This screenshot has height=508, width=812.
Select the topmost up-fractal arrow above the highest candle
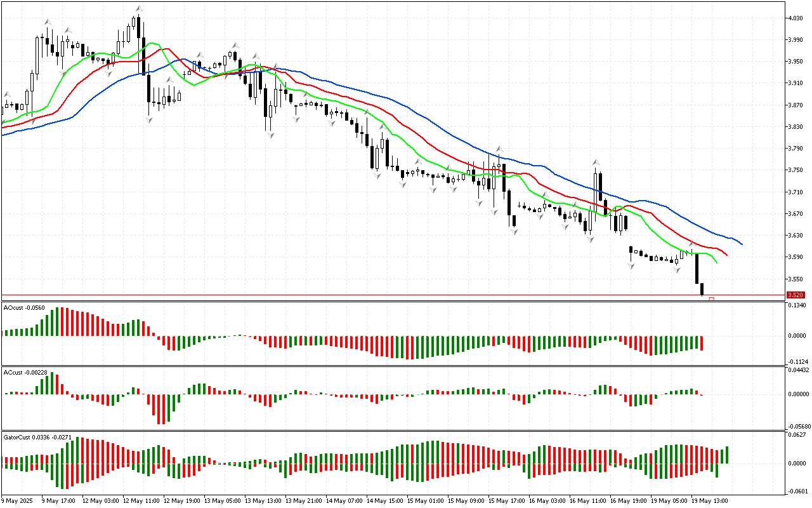click(139, 9)
